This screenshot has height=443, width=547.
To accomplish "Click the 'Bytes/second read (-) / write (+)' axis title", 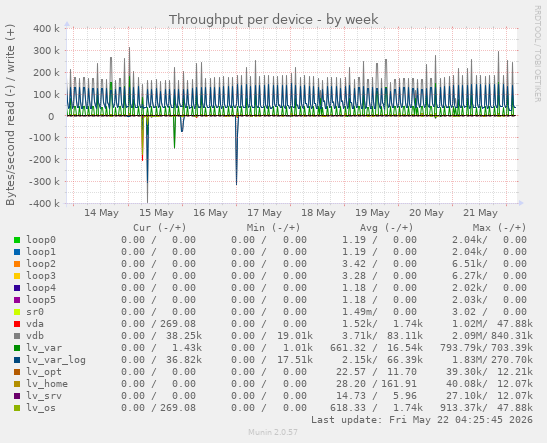I will pyautogui.click(x=10, y=115).
